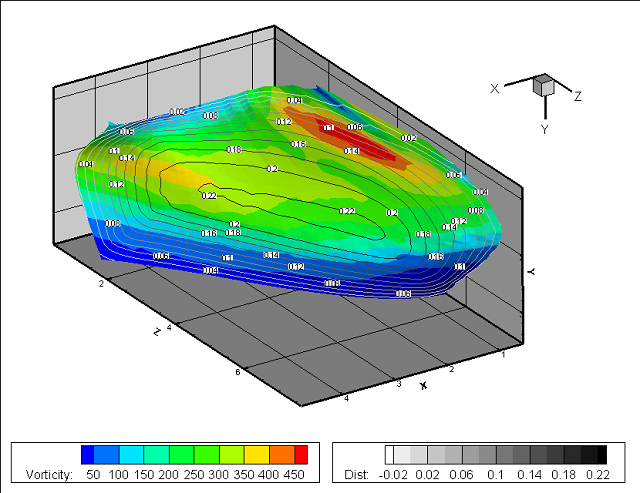Click the X axis title on floor grid
The height and width of the screenshot is (493, 640).
point(423,385)
